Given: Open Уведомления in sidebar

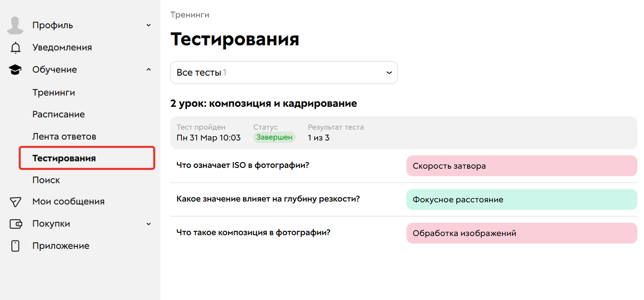Looking at the screenshot, I should click(x=62, y=47).
